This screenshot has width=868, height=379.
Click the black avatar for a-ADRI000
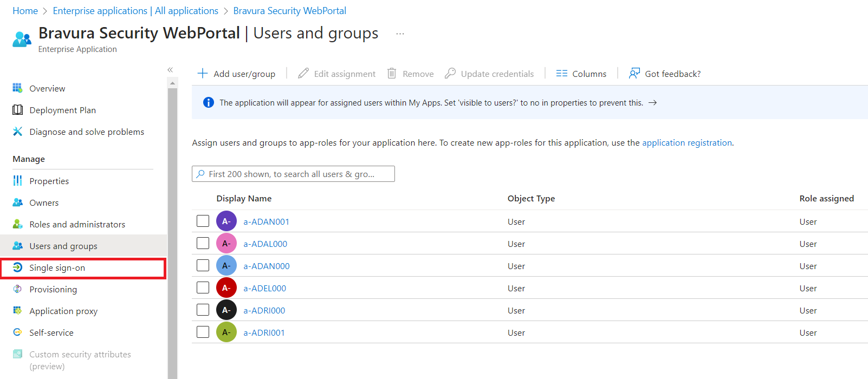coord(226,310)
